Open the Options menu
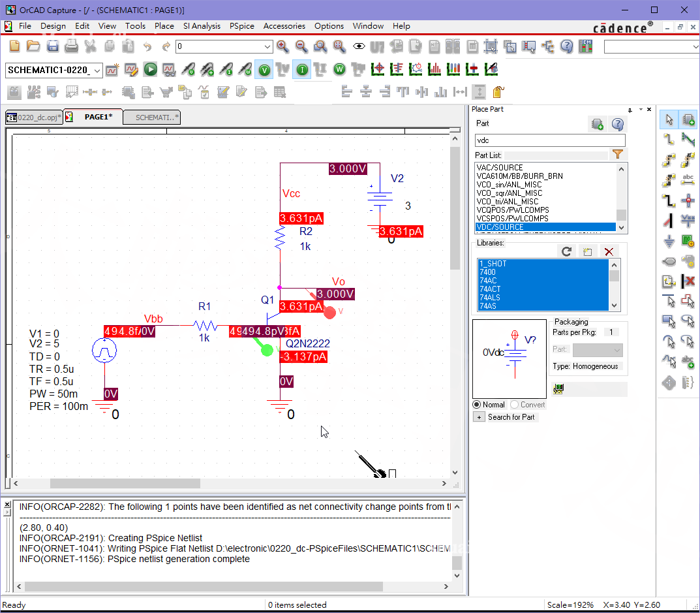Viewport: 700px width, 613px height. (x=329, y=26)
